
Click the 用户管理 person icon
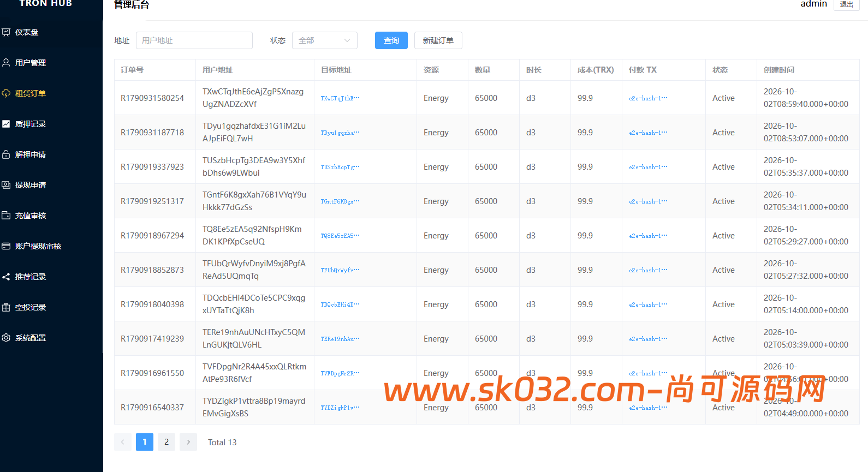tap(6, 63)
